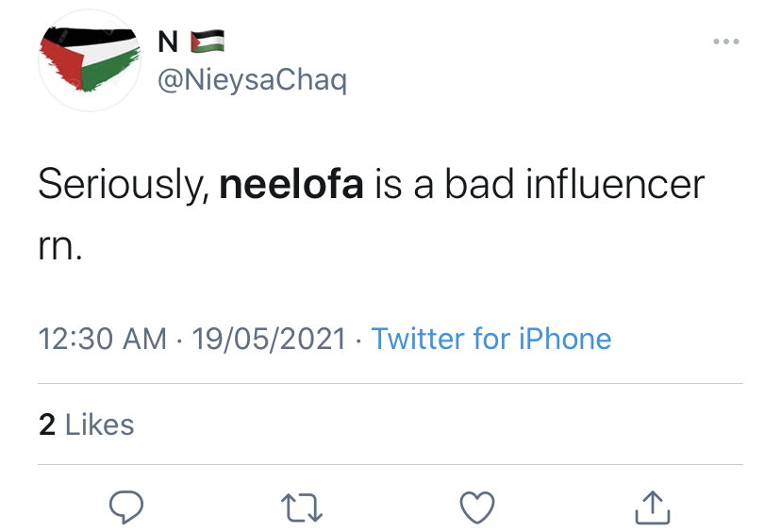Click the rn. text on second line

60,246
